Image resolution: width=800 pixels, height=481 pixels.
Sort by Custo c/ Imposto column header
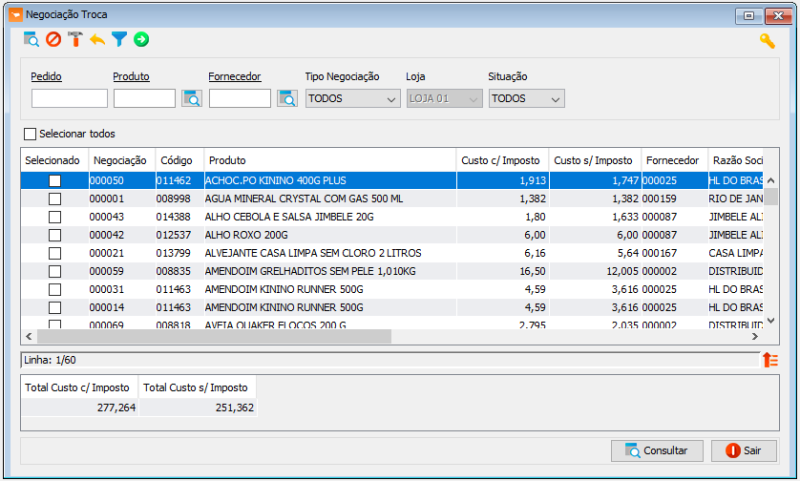[503, 160]
